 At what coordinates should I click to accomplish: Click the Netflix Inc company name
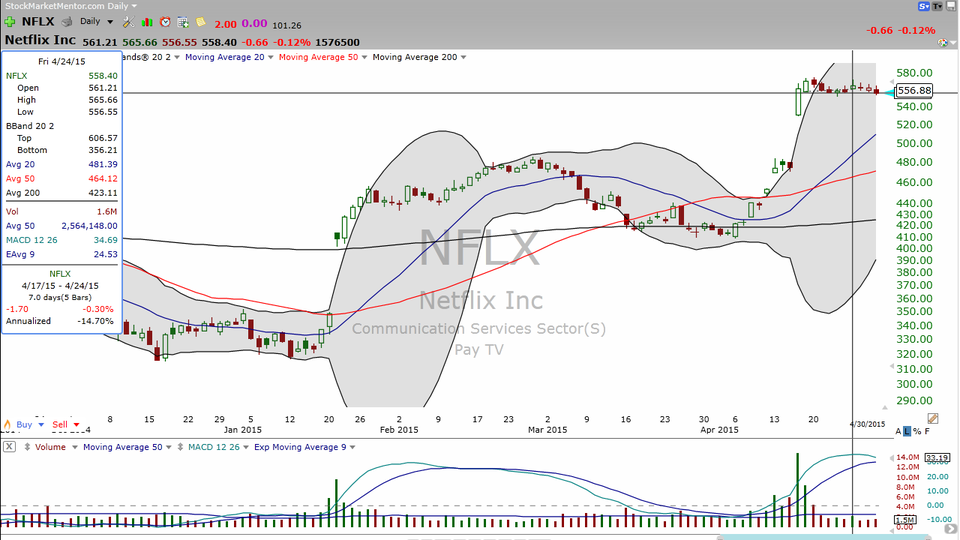coord(40,40)
